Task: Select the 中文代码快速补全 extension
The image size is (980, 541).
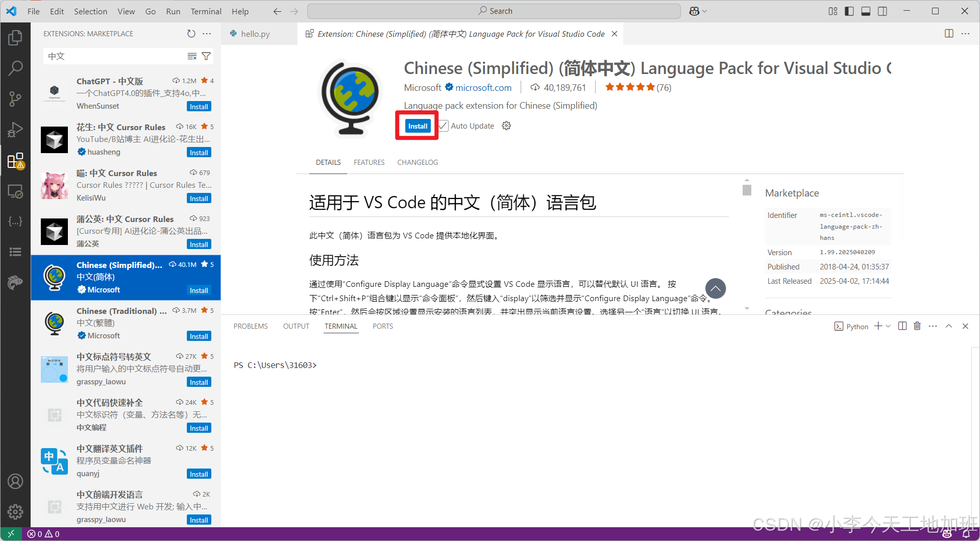Action: 126,415
